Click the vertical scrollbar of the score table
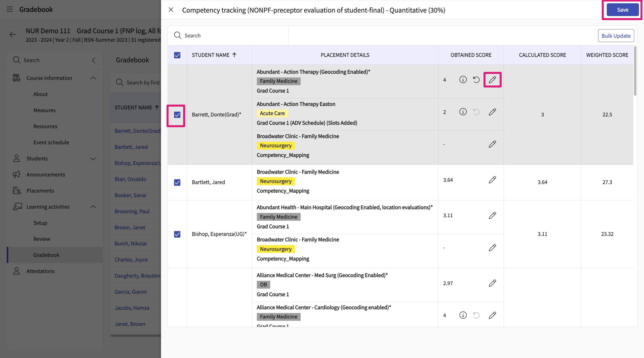The width and height of the screenshot is (644, 358). pyautogui.click(x=635, y=71)
